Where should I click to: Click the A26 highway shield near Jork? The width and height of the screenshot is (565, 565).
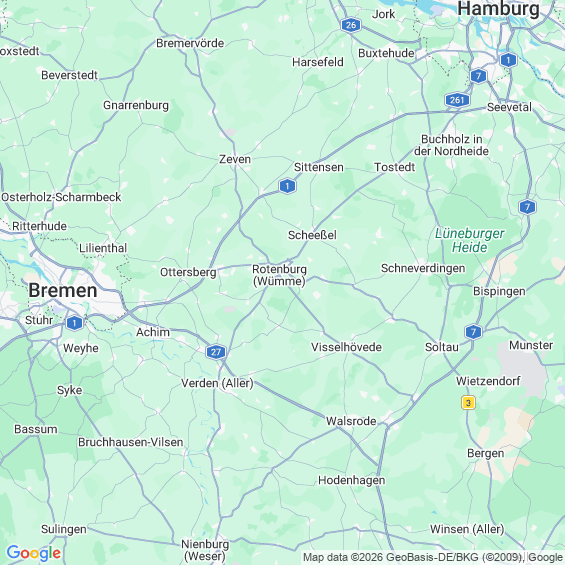click(351, 25)
